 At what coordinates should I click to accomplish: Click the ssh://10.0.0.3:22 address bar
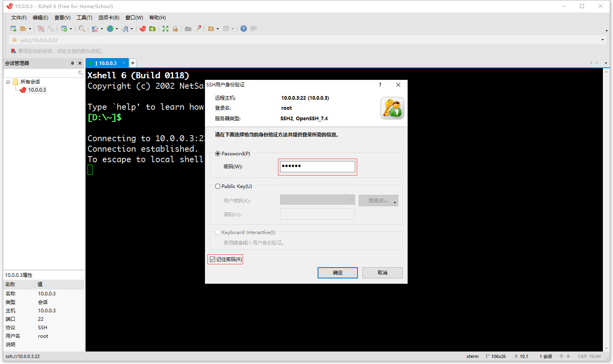click(x=308, y=40)
